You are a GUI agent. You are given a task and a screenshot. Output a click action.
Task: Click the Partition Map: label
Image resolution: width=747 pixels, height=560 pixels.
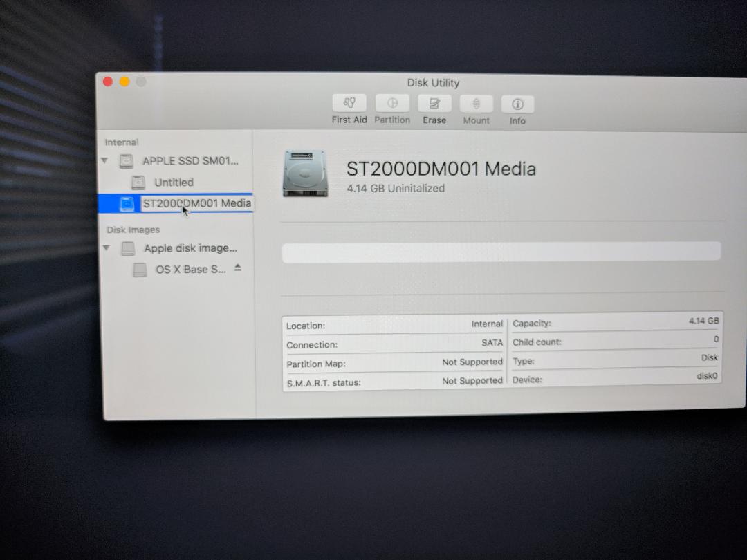316,364
